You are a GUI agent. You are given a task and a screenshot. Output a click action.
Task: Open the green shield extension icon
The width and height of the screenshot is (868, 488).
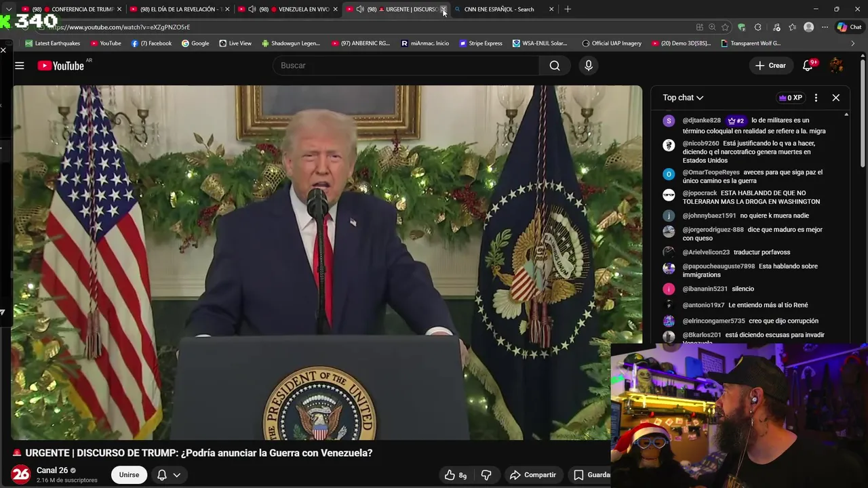pos(742,27)
